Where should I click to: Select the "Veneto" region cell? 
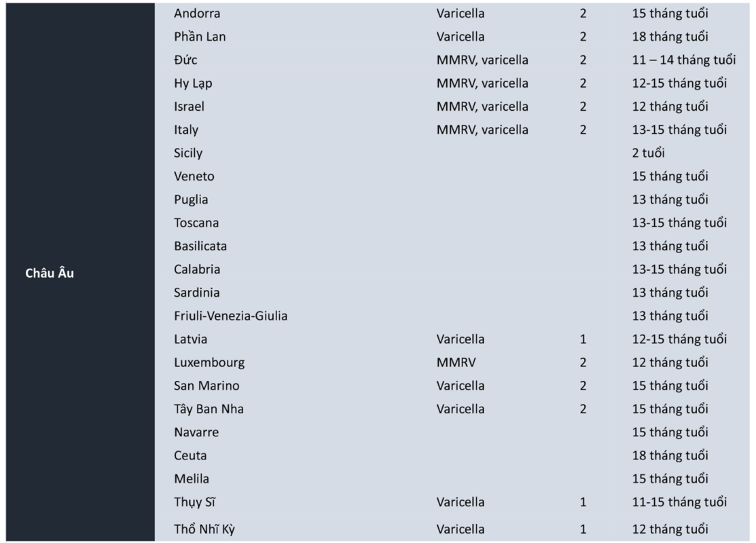tap(194, 176)
